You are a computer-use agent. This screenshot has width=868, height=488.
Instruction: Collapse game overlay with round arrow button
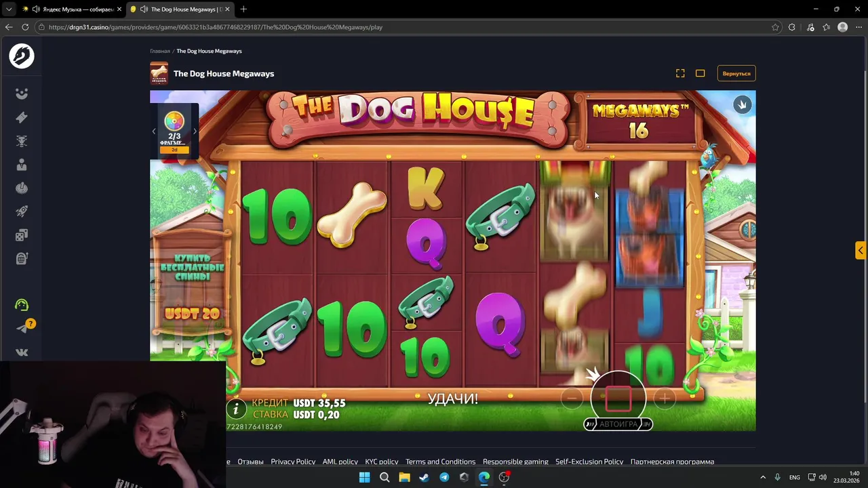tap(742, 105)
